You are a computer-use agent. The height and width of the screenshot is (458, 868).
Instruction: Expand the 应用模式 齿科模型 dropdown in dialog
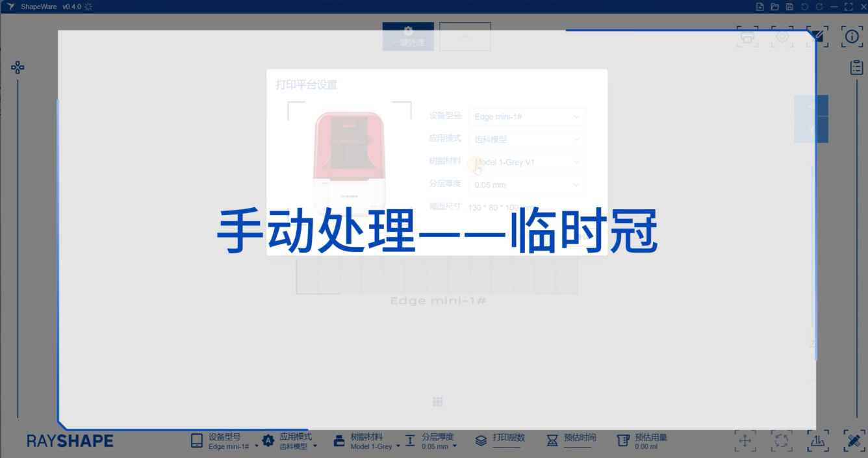click(526, 140)
